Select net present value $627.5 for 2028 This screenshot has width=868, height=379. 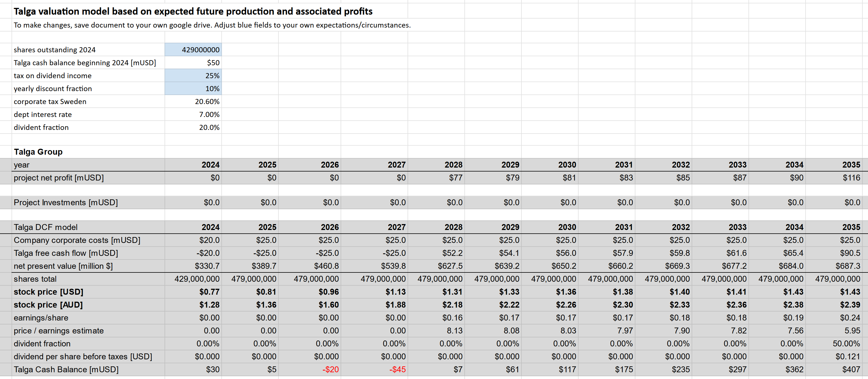tap(436, 266)
